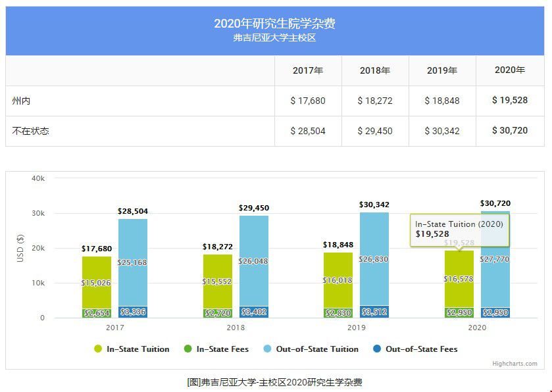Image resolution: width=552 pixels, height=392 pixels.
Task: Click the 2020年研究生院学杂费 header title
Action: click(x=274, y=23)
